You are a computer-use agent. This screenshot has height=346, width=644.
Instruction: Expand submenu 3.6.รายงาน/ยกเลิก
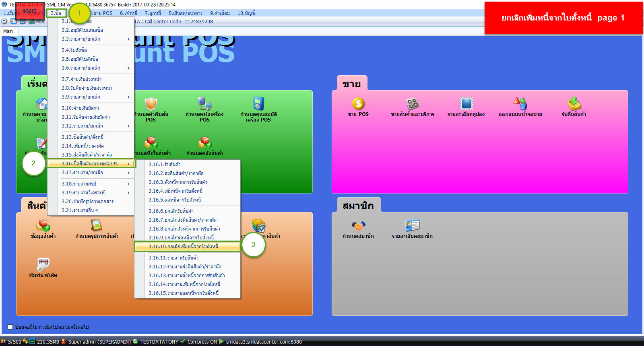pos(91,68)
